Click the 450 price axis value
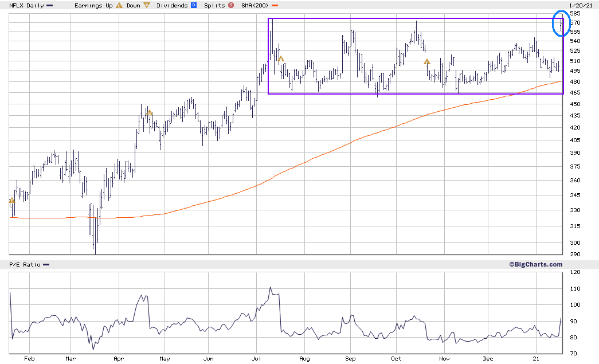The height and width of the screenshot is (364, 599). [575, 104]
